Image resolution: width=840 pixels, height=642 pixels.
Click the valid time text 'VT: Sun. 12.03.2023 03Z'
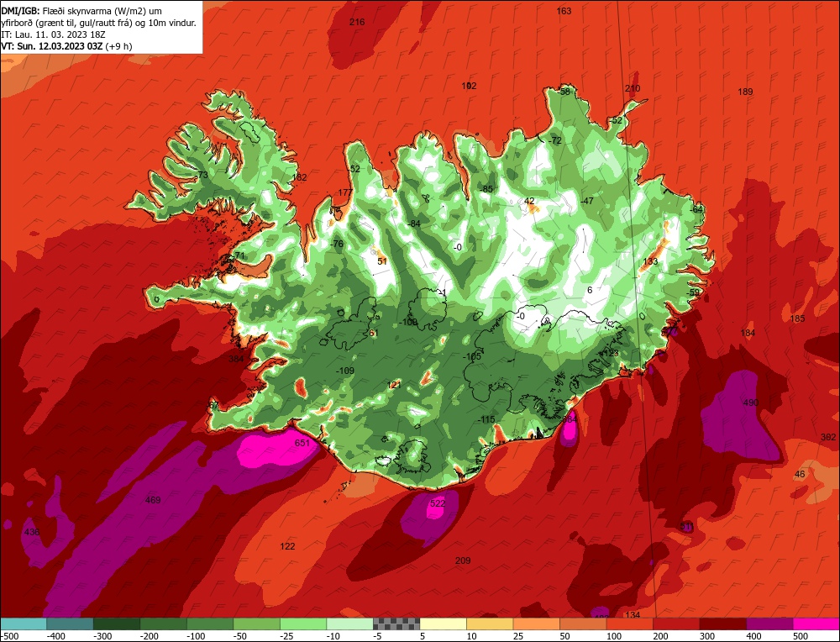[52, 46]
